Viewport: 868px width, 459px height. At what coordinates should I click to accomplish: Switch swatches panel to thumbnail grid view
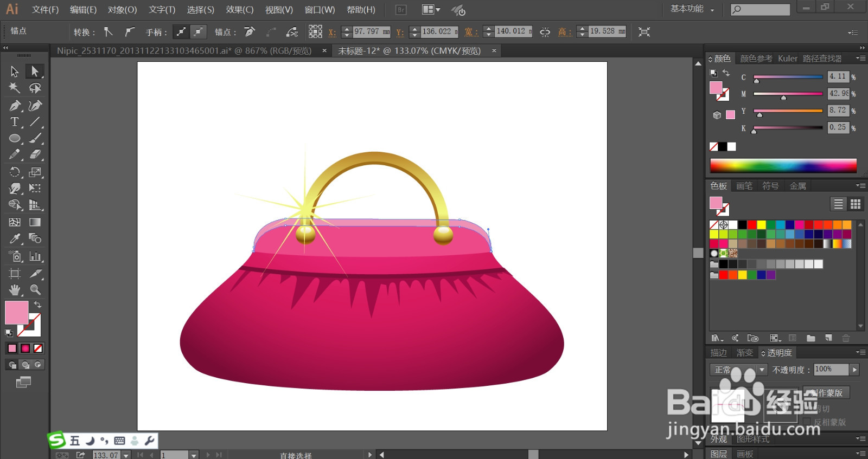[856, 204]
